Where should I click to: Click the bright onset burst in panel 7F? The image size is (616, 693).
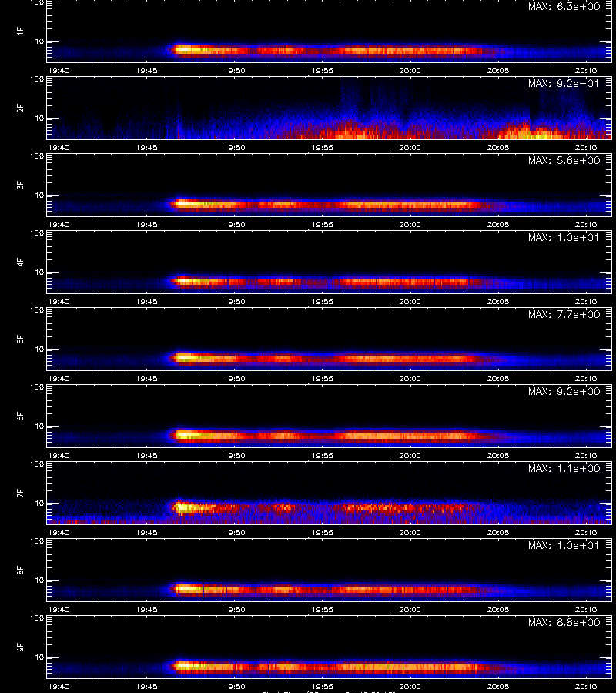[x=182, y=507]
